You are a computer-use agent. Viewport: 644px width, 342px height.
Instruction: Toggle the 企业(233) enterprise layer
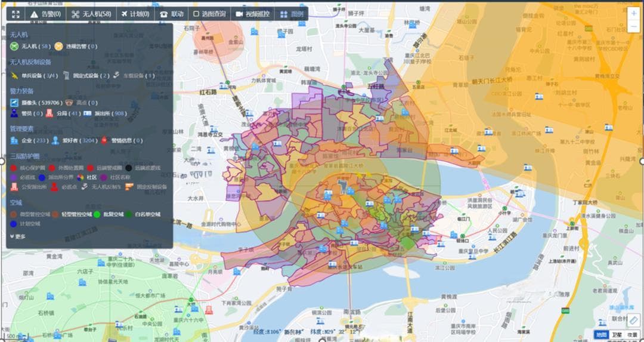point(29,141)
